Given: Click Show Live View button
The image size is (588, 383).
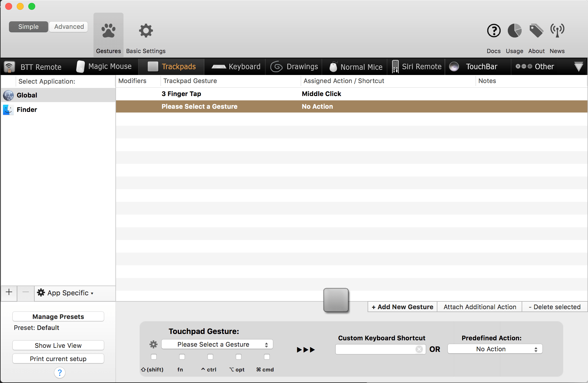Looking at the screenshot, I should tap(58, 345).
